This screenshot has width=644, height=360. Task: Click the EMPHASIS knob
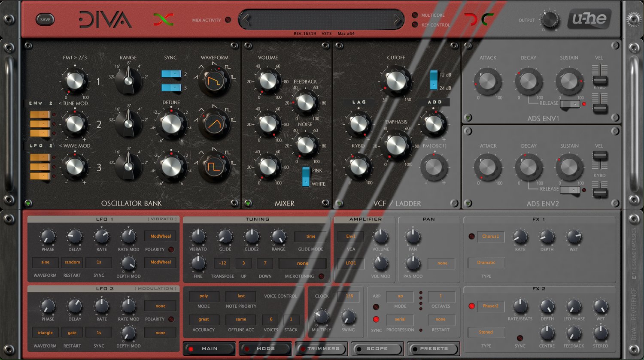(395, 145)
